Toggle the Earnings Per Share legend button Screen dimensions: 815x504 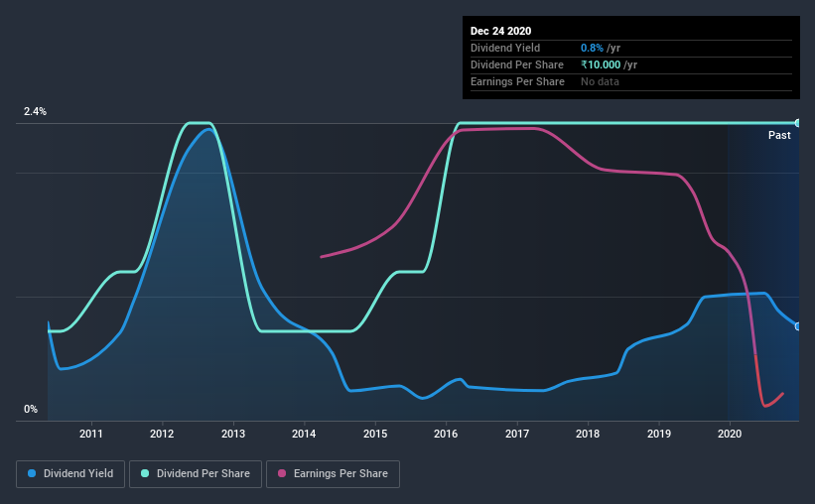coord(333,474)
